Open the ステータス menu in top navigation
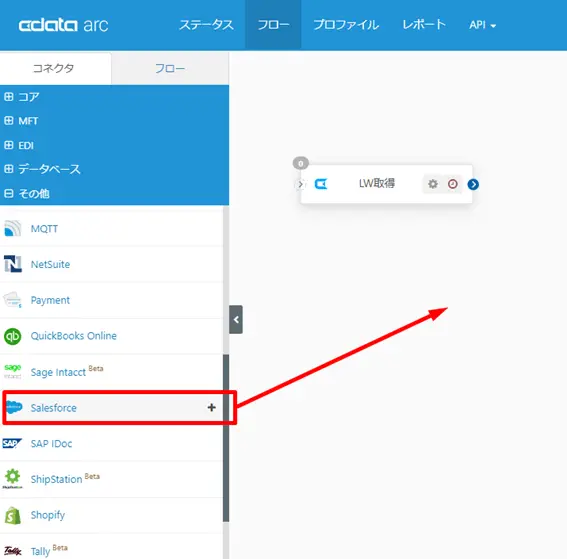This screenshot has width=567, height=559. (x=206, y=25)
